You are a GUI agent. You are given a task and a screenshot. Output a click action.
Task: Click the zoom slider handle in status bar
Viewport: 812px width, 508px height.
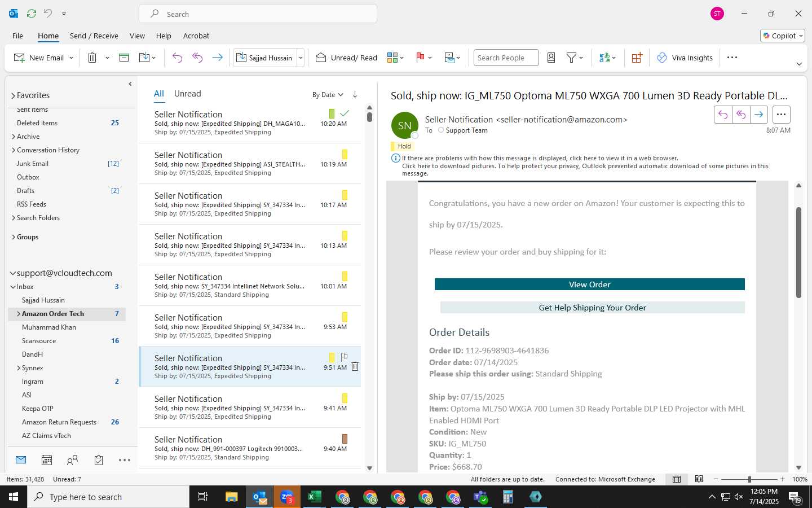pyautogui.click(x=749, y=479)
